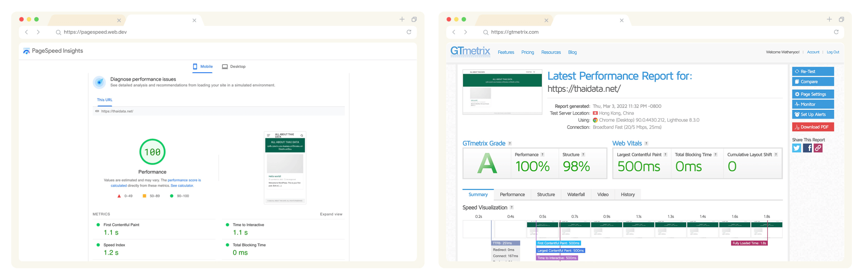Click tab overview icon in GTmetrix window
The height and width of the screenshot is (277, 868).
tap(841, 19)
